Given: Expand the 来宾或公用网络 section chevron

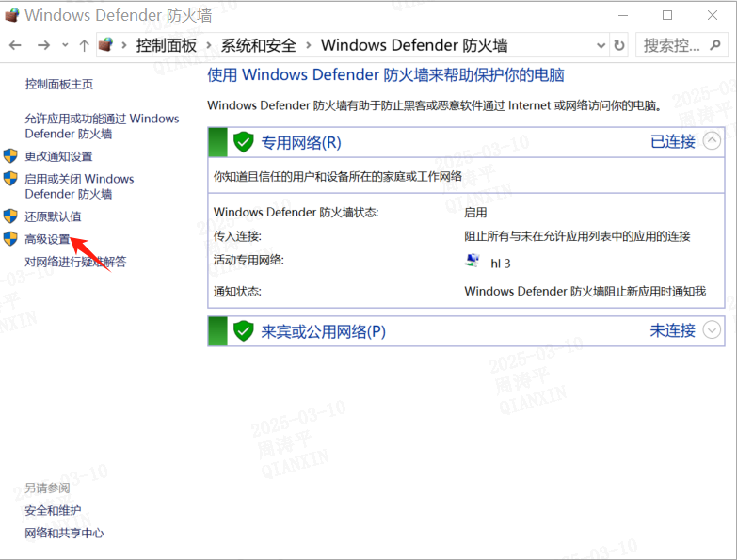Looking at the screenshot, I should 712,329.
